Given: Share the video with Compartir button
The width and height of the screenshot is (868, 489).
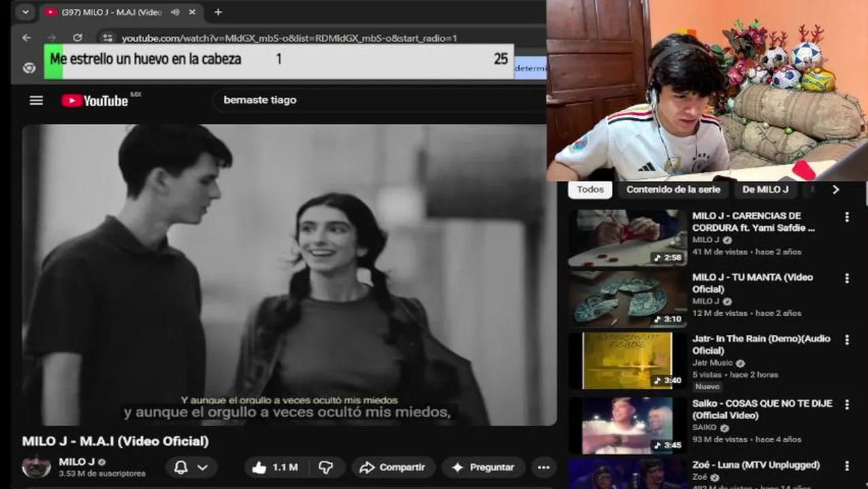Looking at the screenshot, I should click(x=392, y=467).
